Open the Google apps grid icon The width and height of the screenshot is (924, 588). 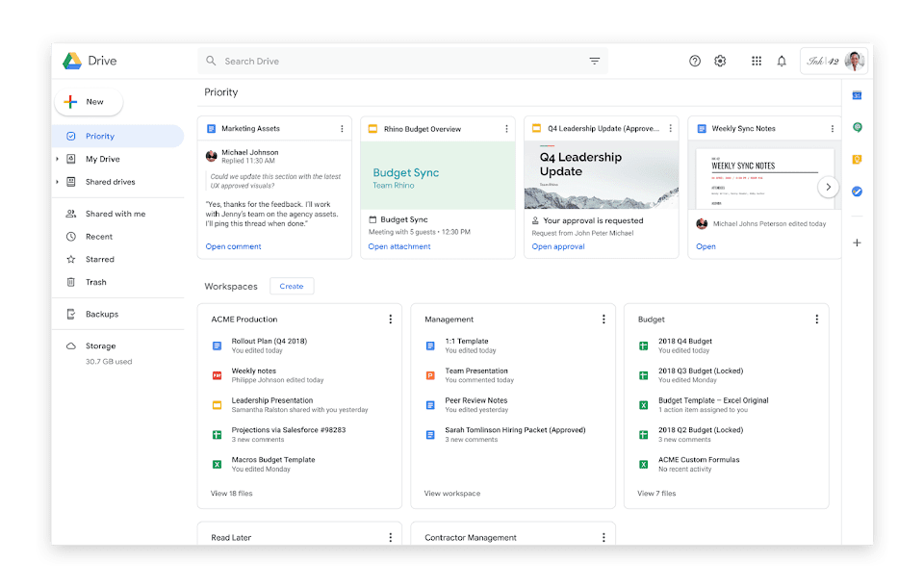point(757,61)
